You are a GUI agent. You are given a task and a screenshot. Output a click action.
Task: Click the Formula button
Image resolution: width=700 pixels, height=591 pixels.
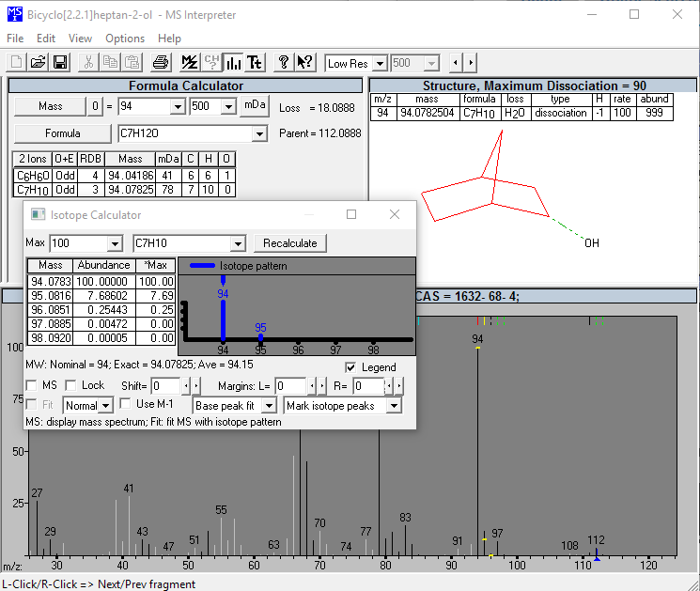(x=63, y=133)
